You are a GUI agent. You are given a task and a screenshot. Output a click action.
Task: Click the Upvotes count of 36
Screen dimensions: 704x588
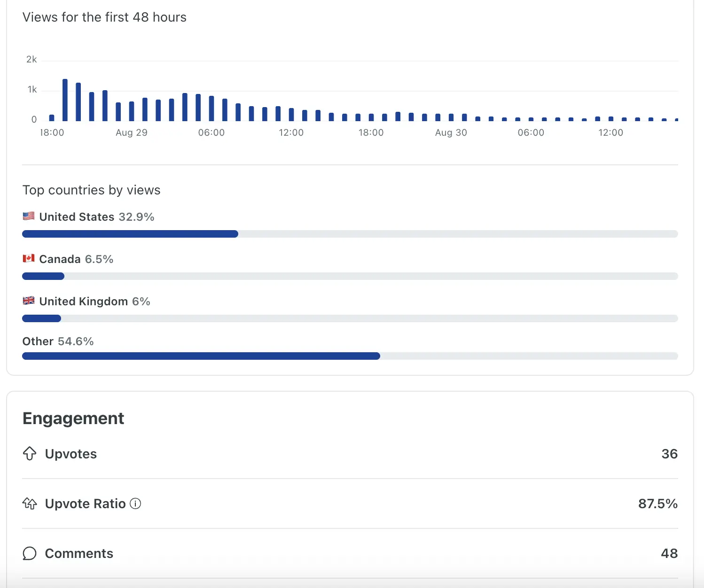669,454
